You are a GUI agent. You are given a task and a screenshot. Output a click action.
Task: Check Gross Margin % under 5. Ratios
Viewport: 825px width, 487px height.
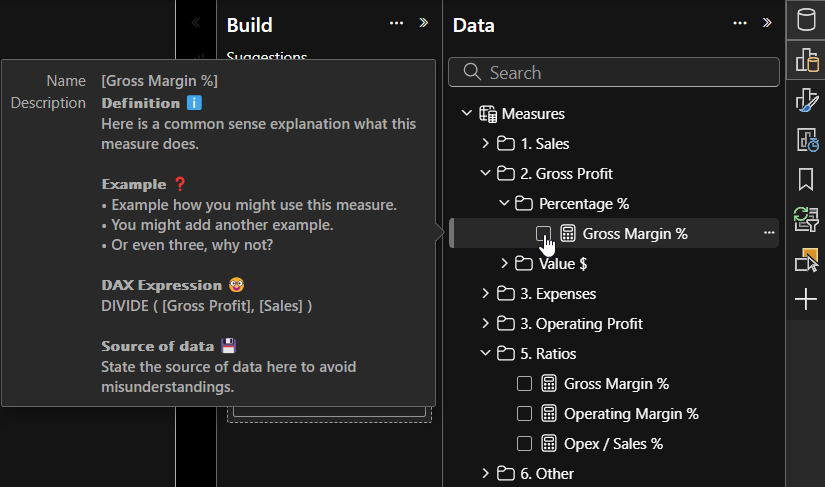[x=524, y=383]
